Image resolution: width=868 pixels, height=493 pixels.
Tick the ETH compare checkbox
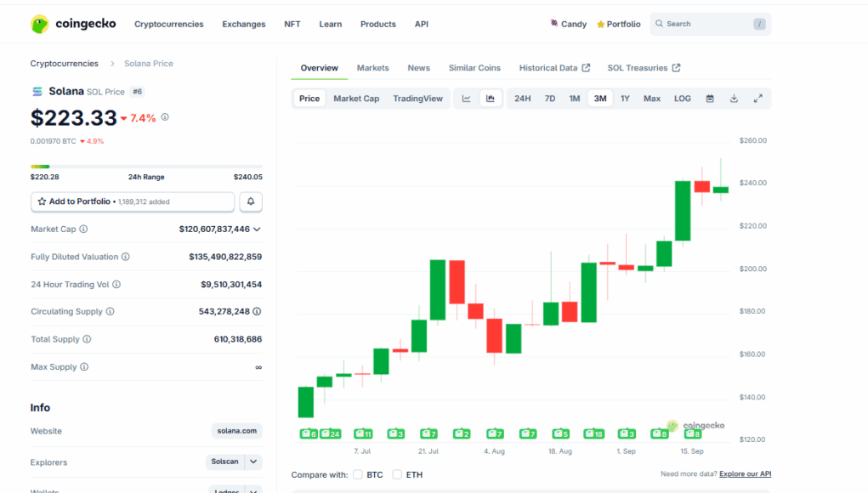tap(397, 475)
